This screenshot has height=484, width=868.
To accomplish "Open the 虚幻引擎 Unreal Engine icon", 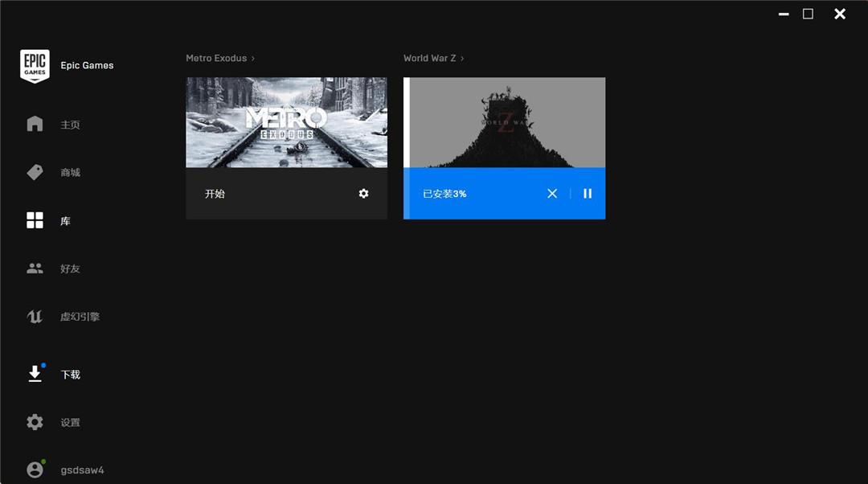I will [x=35, y=316].
